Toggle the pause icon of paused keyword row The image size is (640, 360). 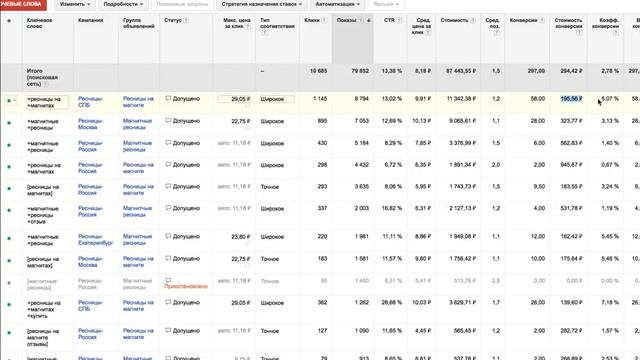tap(9, 282)
